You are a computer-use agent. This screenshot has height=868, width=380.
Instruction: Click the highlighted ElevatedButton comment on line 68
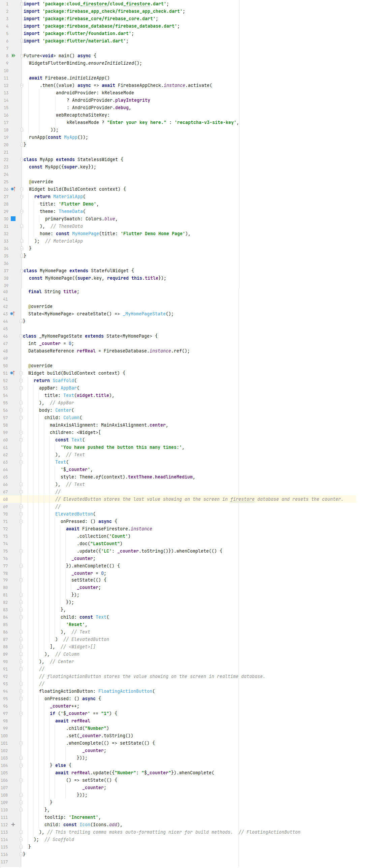click(x=199, y=499)
